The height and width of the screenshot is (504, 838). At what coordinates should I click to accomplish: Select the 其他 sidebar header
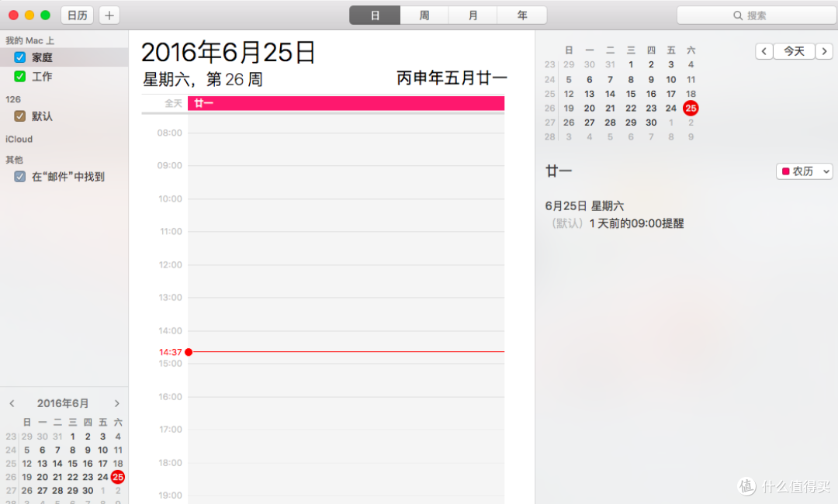click(15, 160)
